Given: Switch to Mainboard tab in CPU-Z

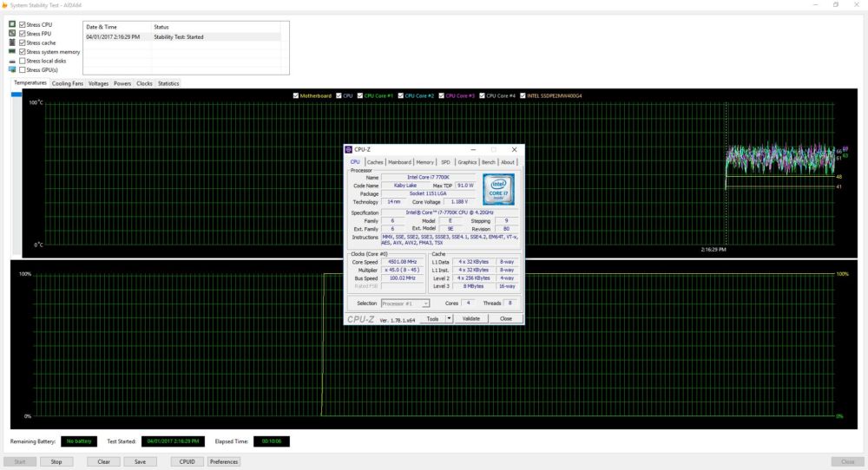Looking at the screenshot, I should [399, 162].
